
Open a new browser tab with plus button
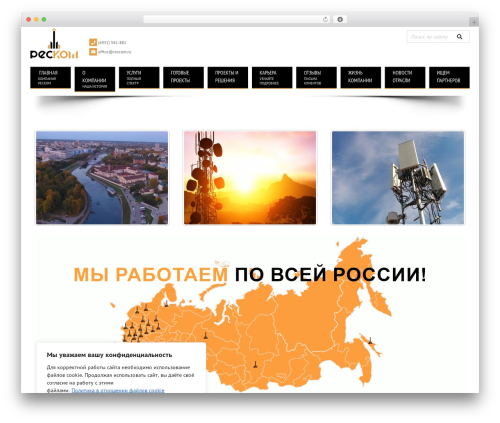coord(474,22)
